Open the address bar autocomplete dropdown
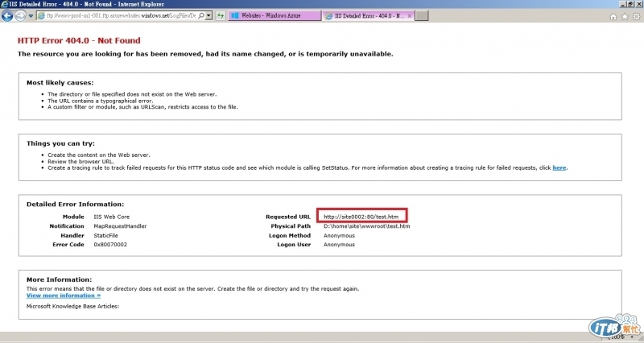644x343 pixels. pos(209,15)
